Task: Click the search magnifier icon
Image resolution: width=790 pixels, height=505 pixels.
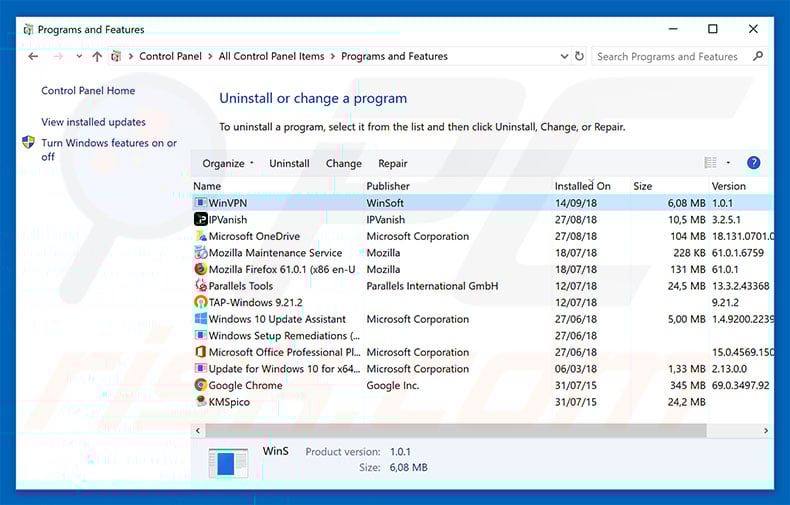Action: [757, 56]
